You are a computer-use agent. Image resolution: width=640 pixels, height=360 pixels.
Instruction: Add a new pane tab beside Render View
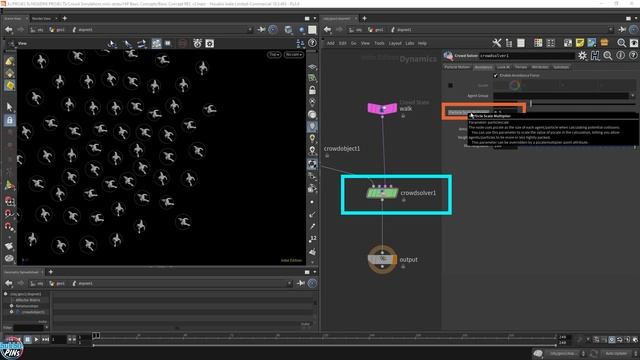64,18
